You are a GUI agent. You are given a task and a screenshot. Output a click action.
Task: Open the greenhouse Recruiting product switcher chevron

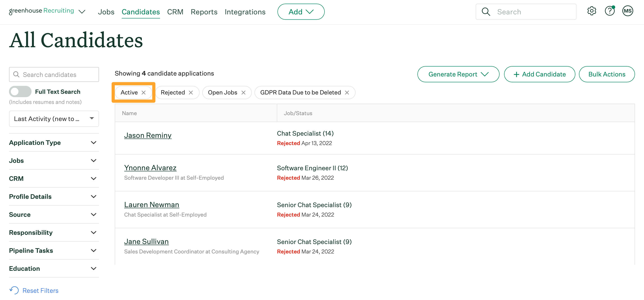82,12
